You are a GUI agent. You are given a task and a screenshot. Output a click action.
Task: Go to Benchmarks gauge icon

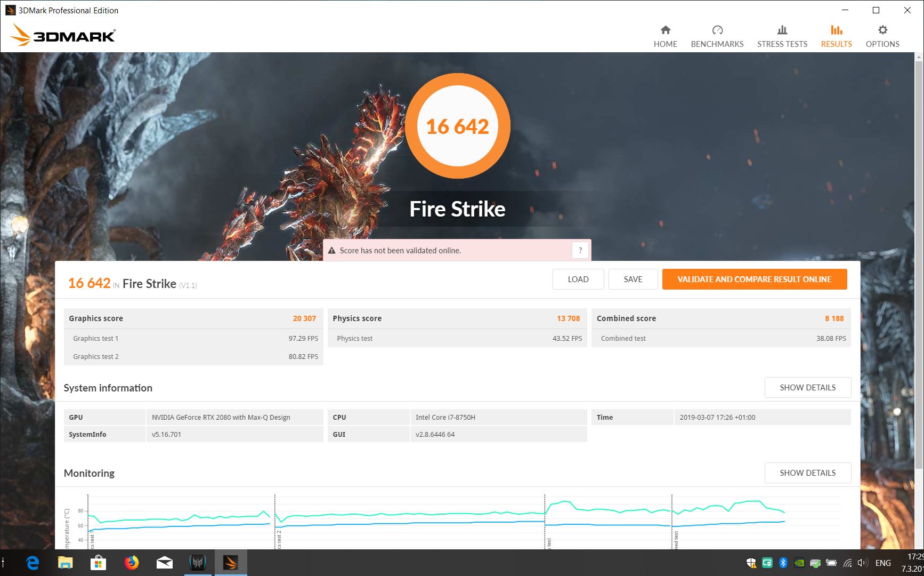tap(717, 30)
